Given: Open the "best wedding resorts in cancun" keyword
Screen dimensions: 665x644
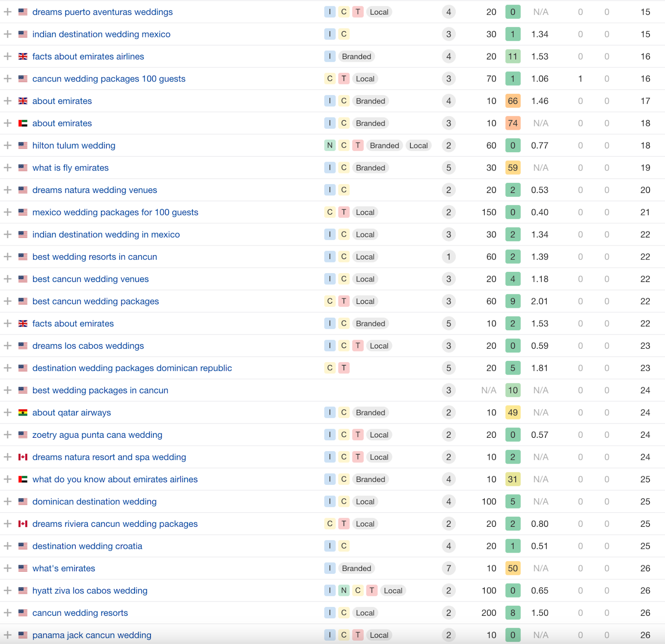Looking at the screenshot, I should [94, 257].
